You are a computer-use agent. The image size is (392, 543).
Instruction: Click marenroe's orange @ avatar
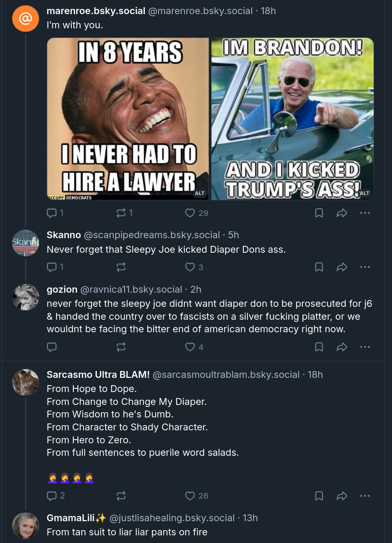(x=26, y=19)
